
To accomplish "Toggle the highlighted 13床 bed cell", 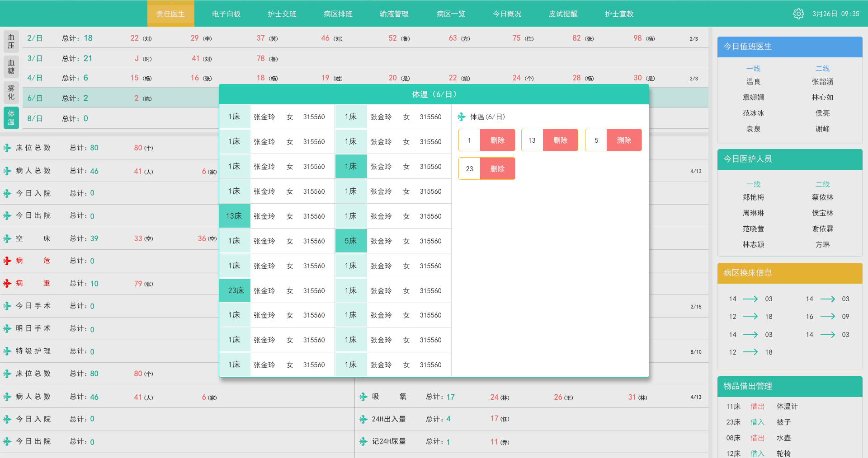I will pyautogui.click(x=234, y=216).
